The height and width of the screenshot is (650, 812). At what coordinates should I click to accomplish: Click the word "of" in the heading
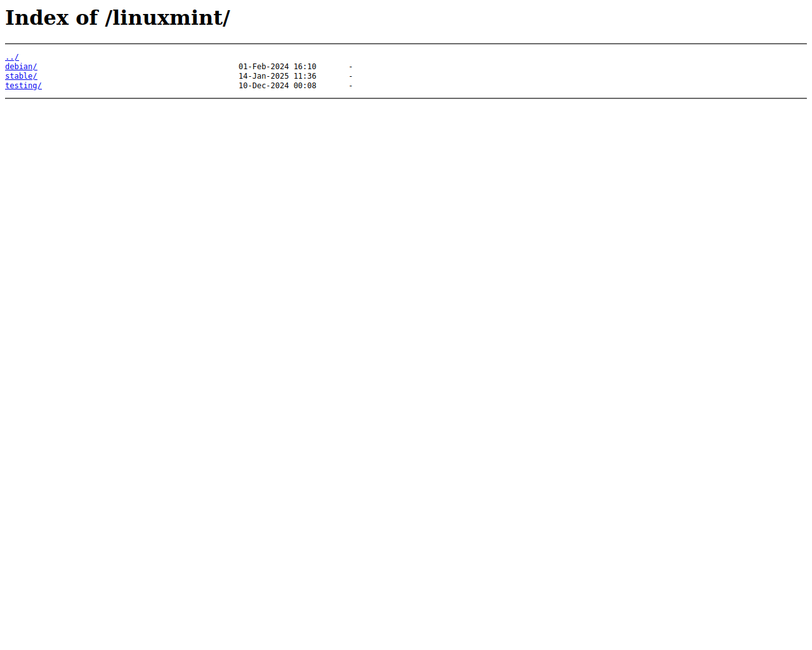[x=87, y=18]
